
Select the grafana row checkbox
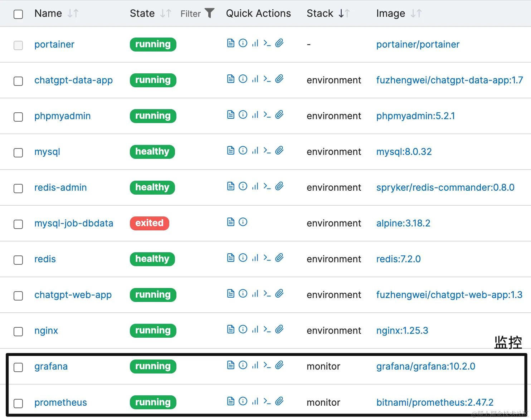tap(18, 367)
